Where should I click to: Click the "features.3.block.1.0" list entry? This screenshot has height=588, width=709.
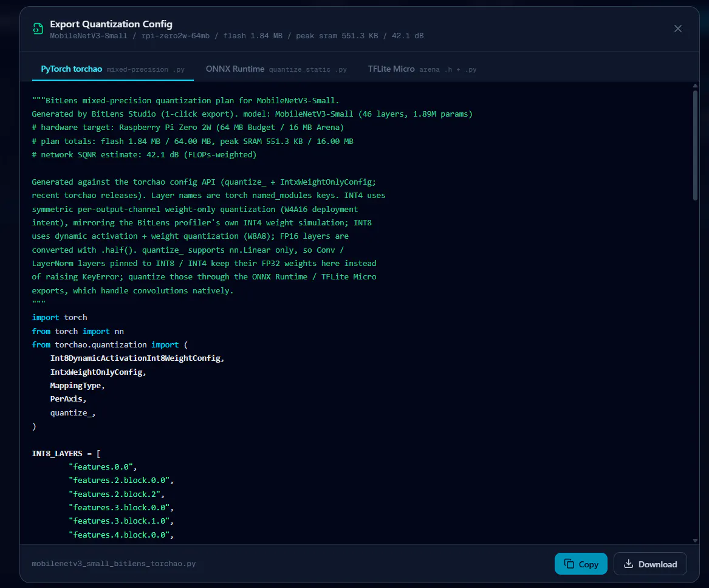121,521
